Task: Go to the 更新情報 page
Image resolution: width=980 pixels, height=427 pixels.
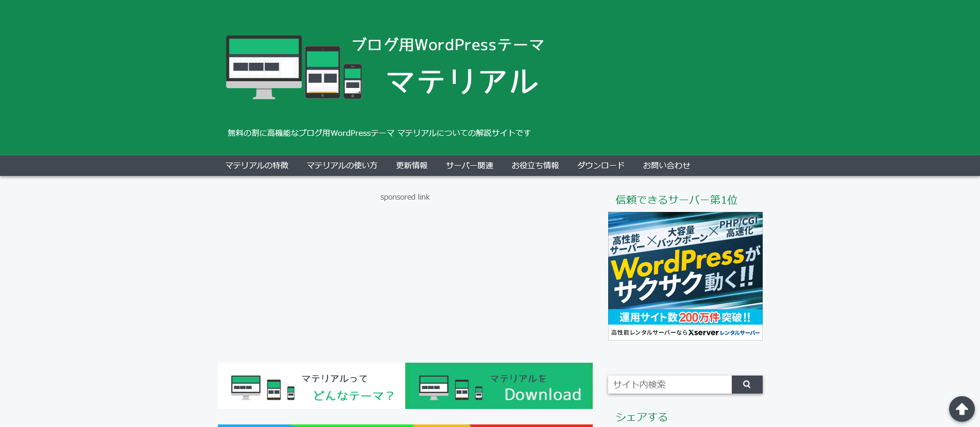Action: [x=411, y=166]
